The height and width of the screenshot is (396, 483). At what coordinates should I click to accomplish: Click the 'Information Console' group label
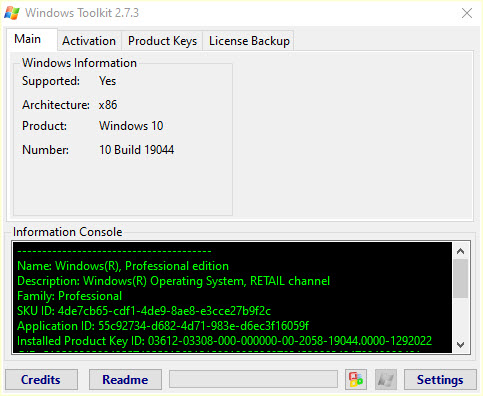pos(68,232)
